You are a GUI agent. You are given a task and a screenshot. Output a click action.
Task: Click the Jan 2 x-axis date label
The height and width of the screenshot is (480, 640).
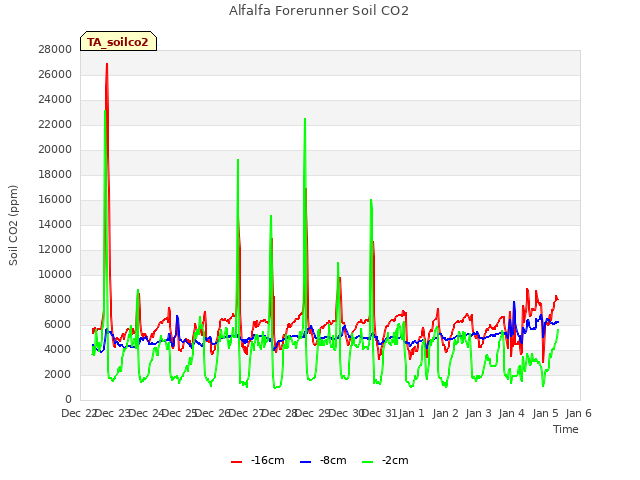445,413
